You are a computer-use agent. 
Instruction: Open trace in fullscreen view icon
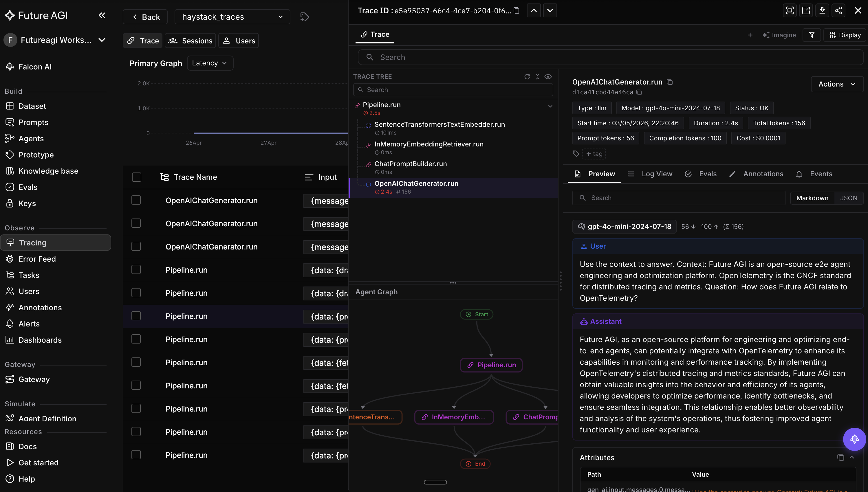[789, 10]
